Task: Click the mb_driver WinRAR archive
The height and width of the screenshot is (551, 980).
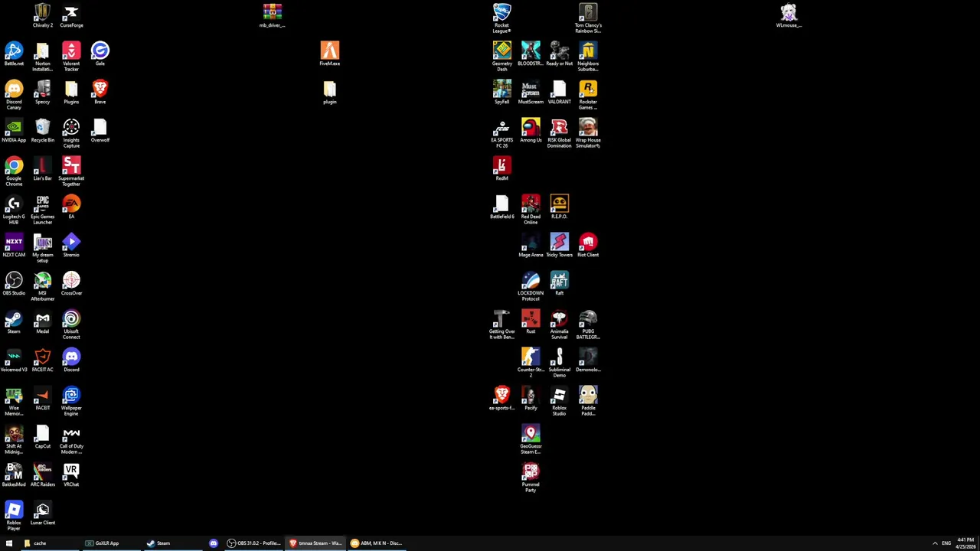Action: click(x=272, y=15)
